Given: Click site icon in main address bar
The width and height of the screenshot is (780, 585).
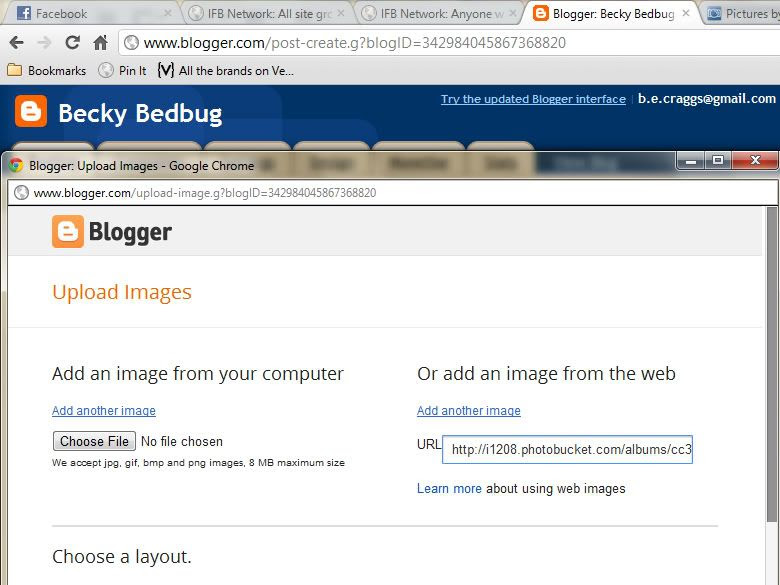Looking at the screenshot, I should coord(131,43).
